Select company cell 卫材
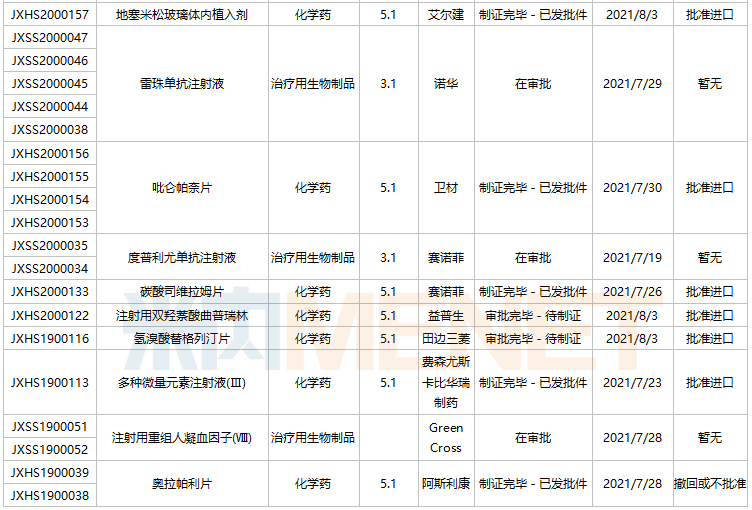Image resolution: width=752 pixels, height=510 pixels. coord(446,188)
